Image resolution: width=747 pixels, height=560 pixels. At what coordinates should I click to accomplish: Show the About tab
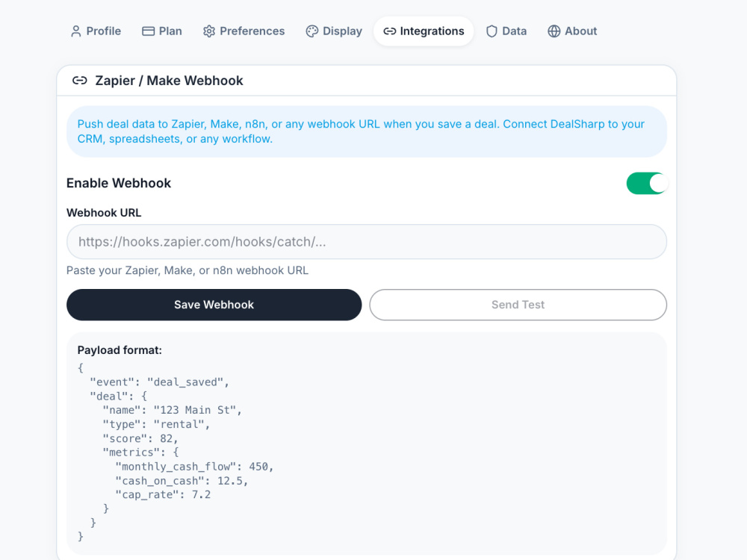pyautogui.click(x=572, y=31)
